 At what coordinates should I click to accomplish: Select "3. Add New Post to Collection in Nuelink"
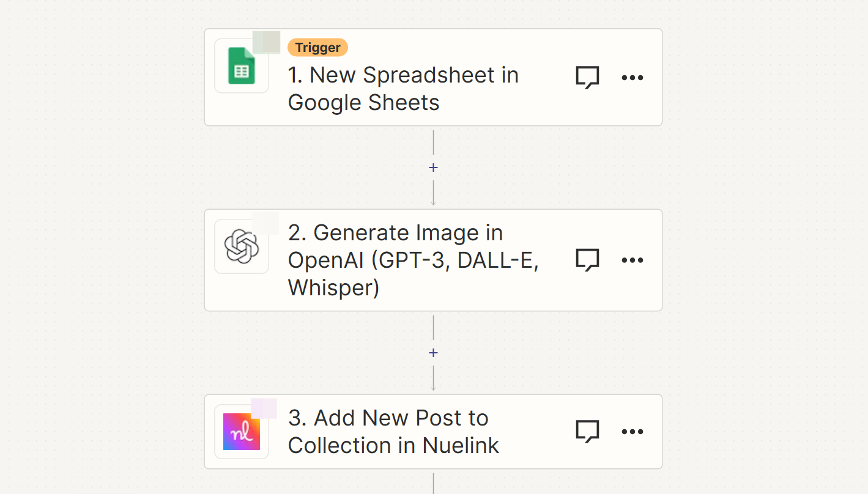(394, 432)
